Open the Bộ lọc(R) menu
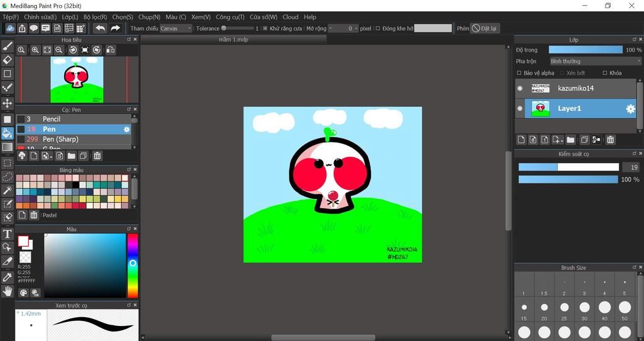The height and width of the screenshot is (341, 644). point(95,17)
